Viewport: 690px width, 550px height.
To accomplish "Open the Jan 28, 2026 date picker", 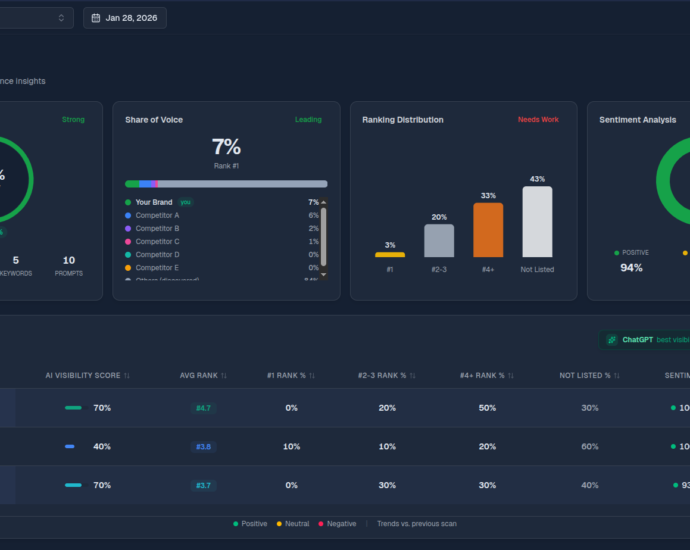I will coord(125,18).
